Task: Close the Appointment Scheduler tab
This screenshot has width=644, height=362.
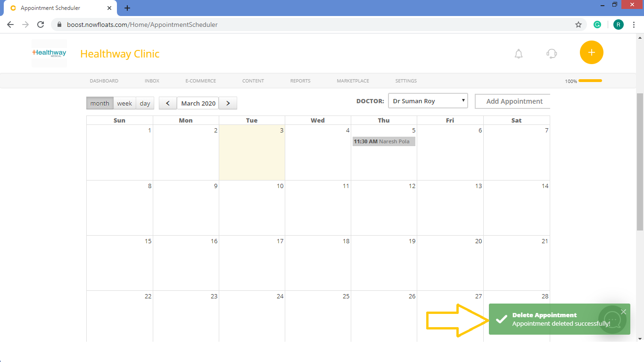Action: click(x=109, y=8)
